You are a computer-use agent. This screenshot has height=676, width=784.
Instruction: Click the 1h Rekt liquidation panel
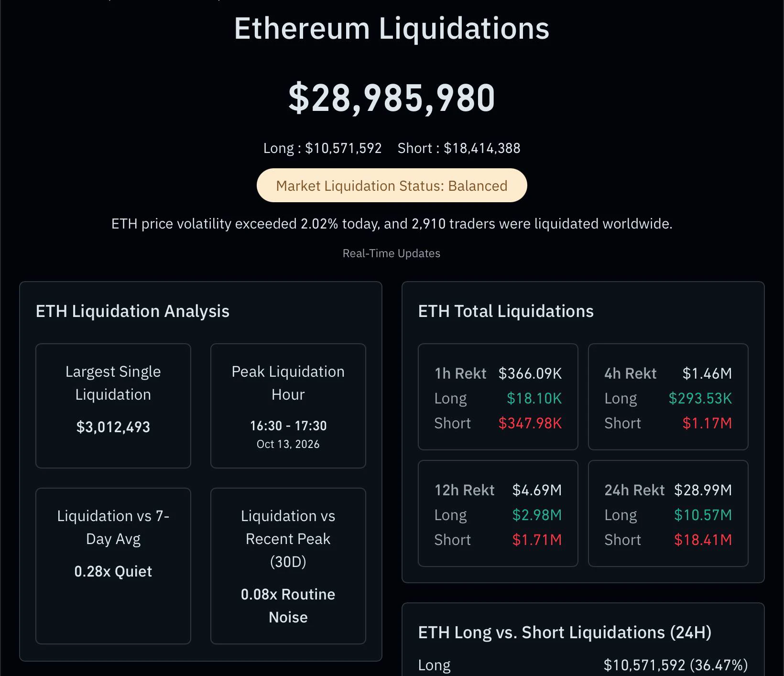pos(498,397)
